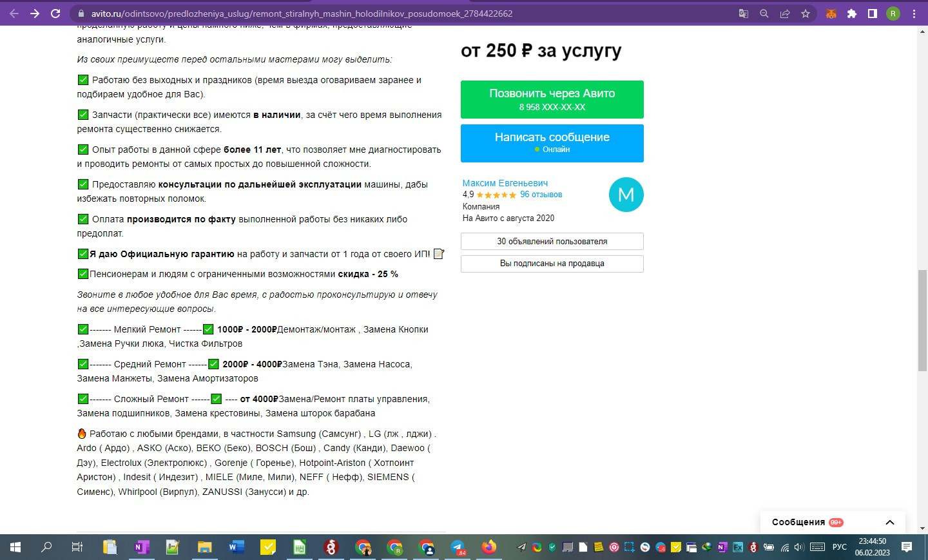The width and height of the screenshot is (928, 560).
Task: Open OneNote from the taskbar
Action: click(x=141, y=547)
